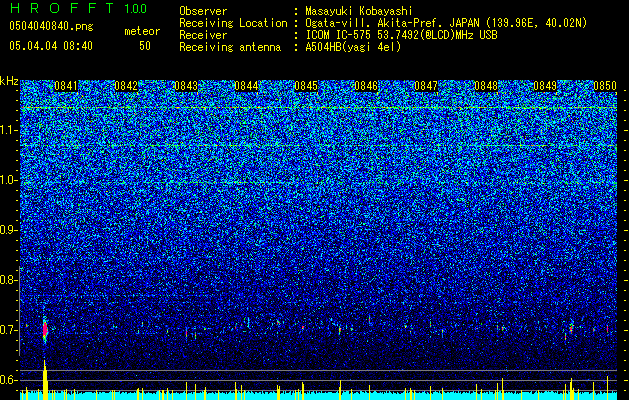Click the 0843 time marker label
Screen dimensions: 629x400
click(x=186, y=86)
